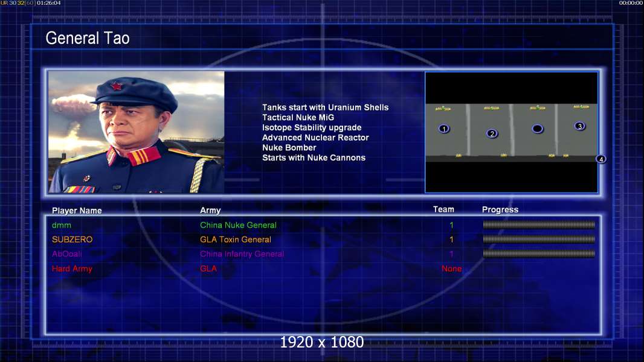
Task: Click 'Isotope Stability upgrade' line
Action: click(x=312, y=127)
